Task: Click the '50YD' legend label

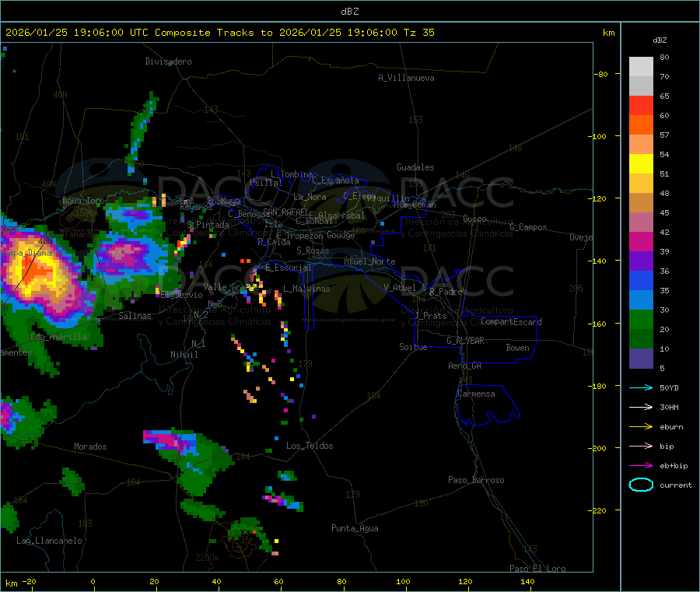Action: [669, 387]
